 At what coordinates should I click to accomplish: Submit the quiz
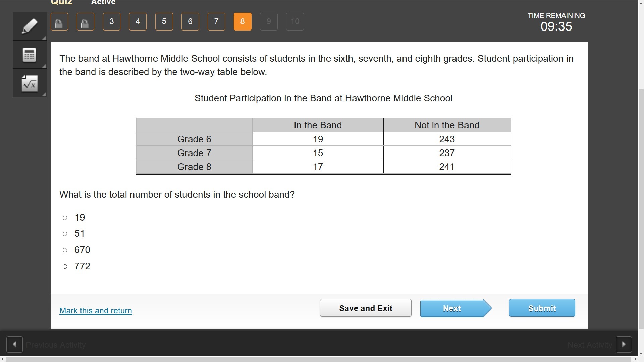tap(542, 308)
